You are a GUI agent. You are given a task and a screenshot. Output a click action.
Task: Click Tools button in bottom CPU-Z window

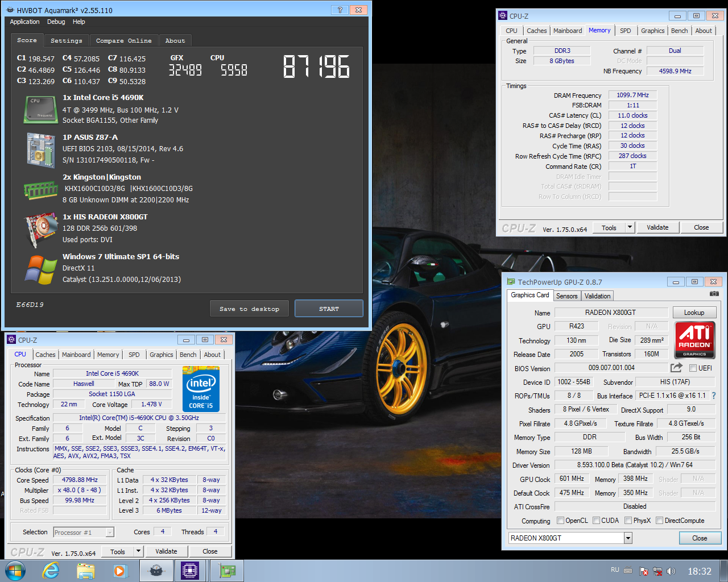coord(118,551)
